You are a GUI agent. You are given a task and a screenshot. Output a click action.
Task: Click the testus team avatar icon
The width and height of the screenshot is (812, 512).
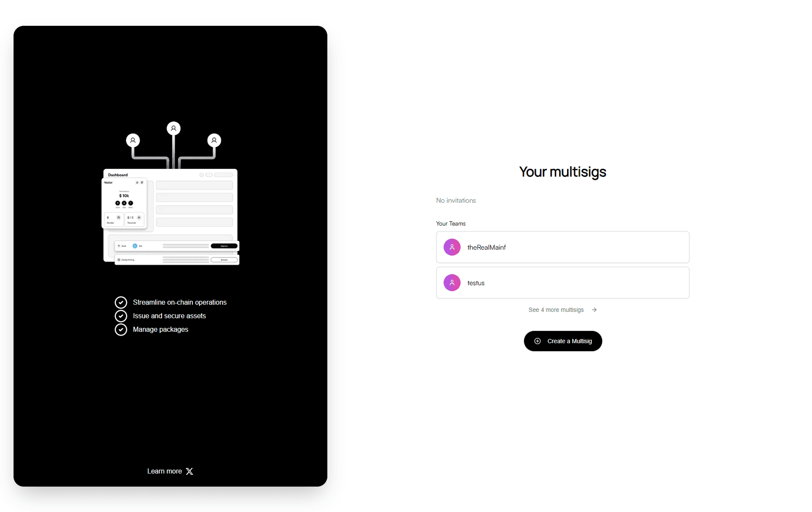452,283
